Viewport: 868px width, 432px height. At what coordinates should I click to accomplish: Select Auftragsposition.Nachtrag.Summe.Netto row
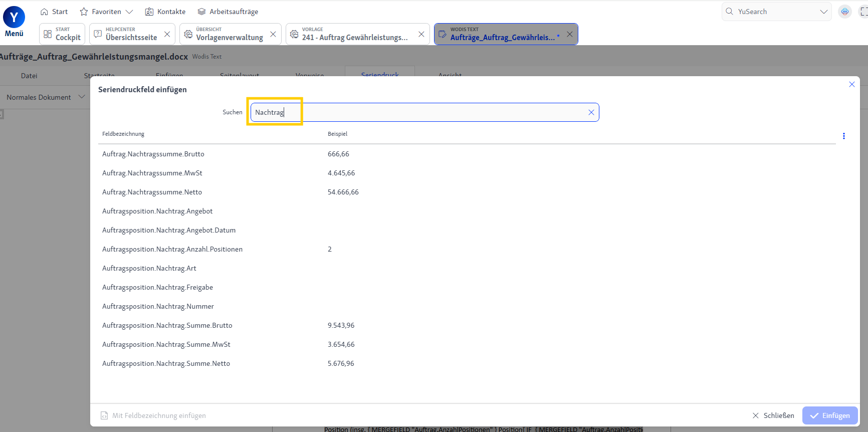point(467,363)
